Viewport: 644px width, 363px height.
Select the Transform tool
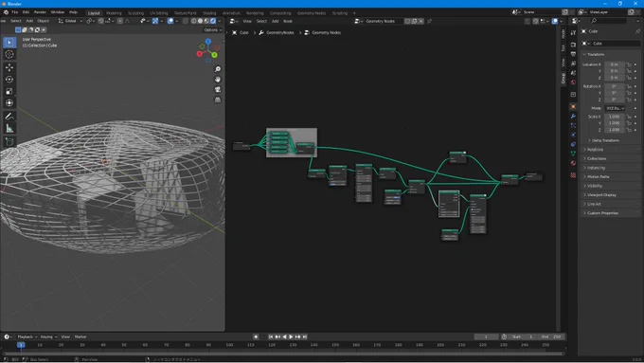[9, 102]
